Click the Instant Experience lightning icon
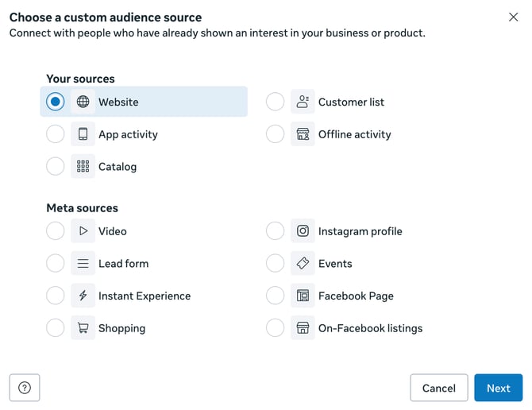532x410 pixels. (x=83, y=296)
